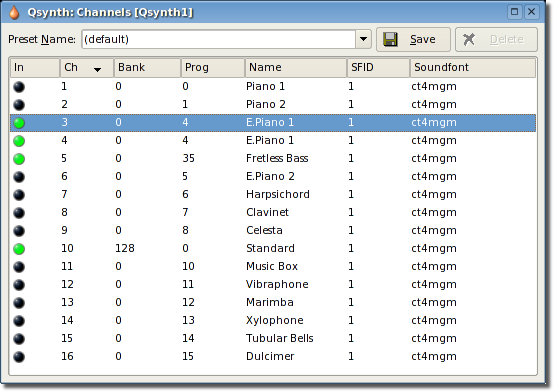554x392 pixels.
Task: Maximize the Qsynth Channels window
Action: 514,12
